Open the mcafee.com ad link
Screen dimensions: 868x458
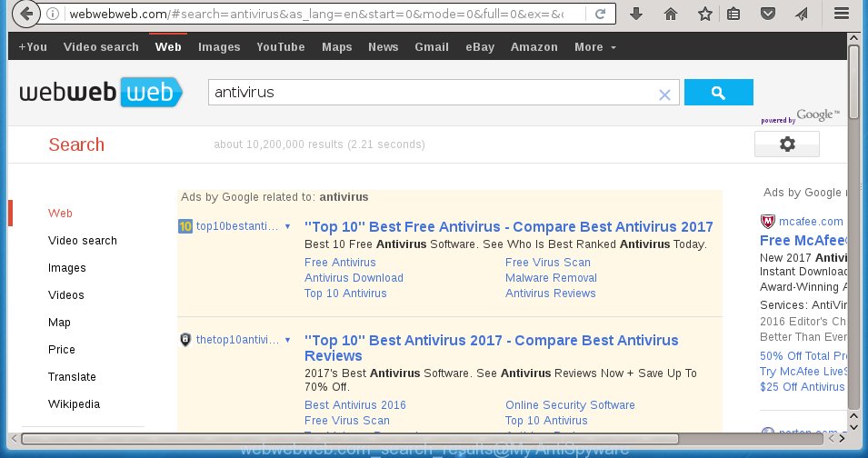click(x=811, y=221)
